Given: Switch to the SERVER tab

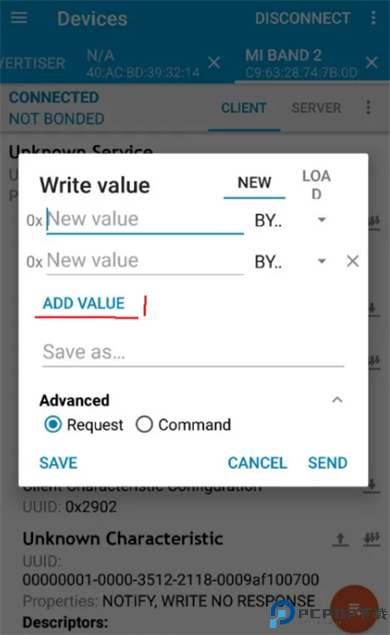Looking at the screenshot, I should 316,108.
